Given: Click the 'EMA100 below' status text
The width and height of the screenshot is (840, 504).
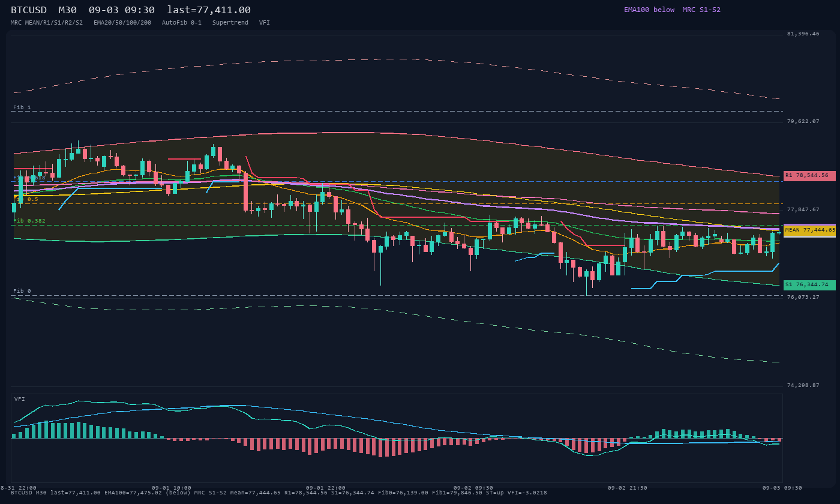Looking at the screenshot, I should [649, 10].
